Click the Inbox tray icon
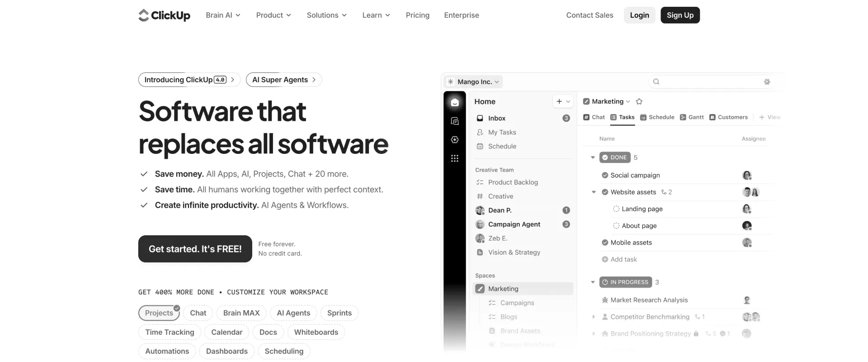 [x=480, y=118]
